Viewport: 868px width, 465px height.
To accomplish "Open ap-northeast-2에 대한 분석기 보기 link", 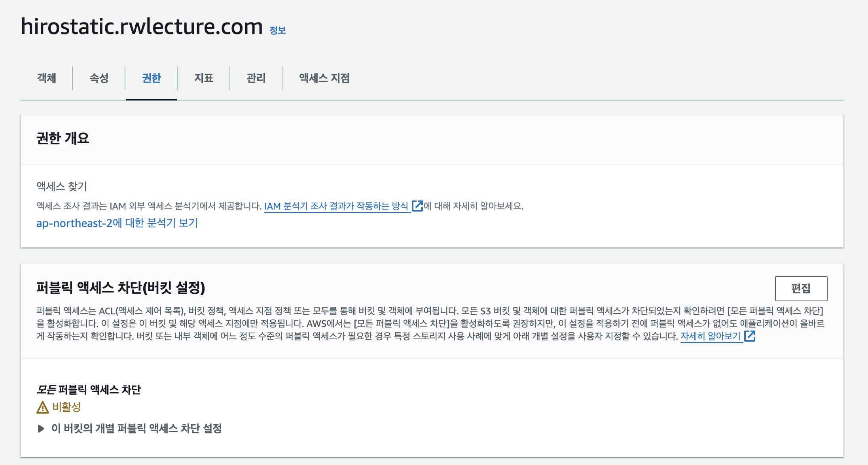I will pos(117,223).
